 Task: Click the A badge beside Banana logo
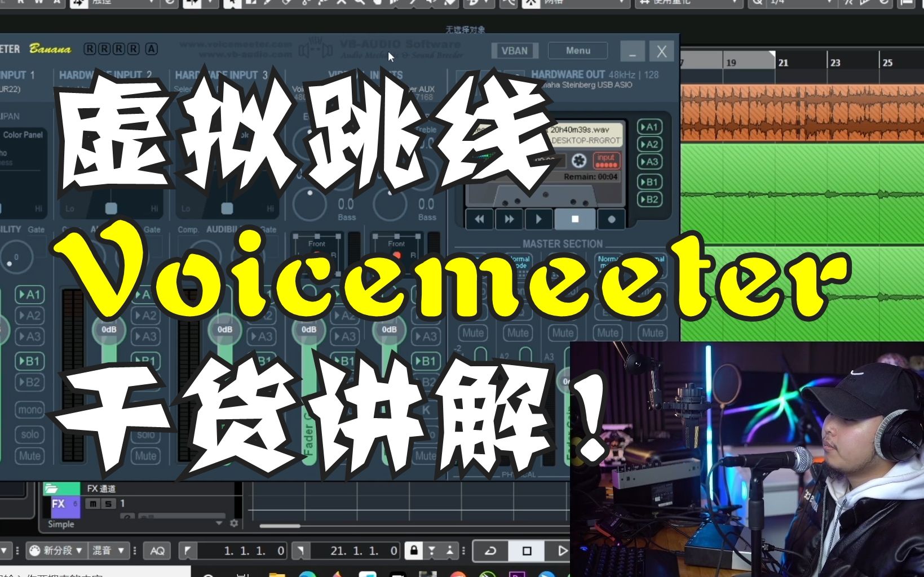tap(152, 49)
